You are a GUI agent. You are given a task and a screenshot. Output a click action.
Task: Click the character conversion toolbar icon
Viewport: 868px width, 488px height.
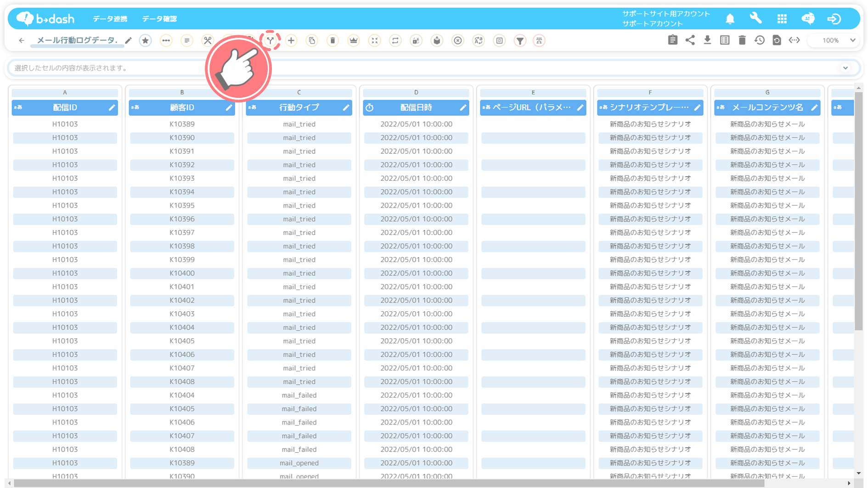479,40
